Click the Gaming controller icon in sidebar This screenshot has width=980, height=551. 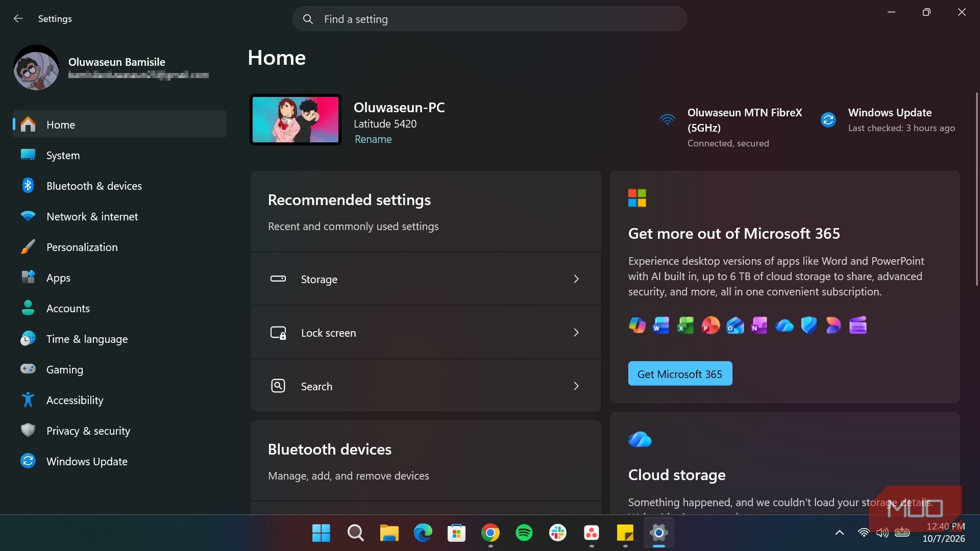click(x=28, y=368)
